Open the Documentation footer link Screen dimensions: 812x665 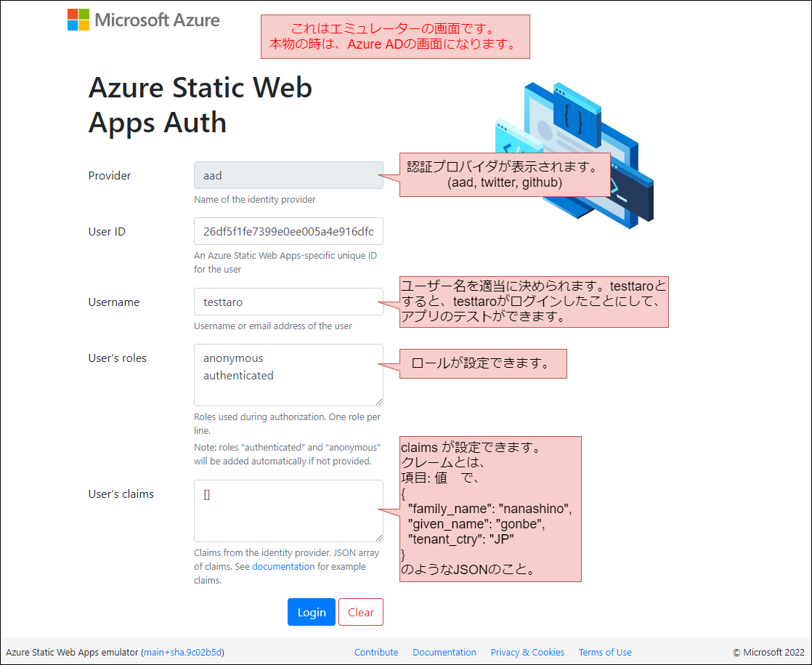pos(444,652)
